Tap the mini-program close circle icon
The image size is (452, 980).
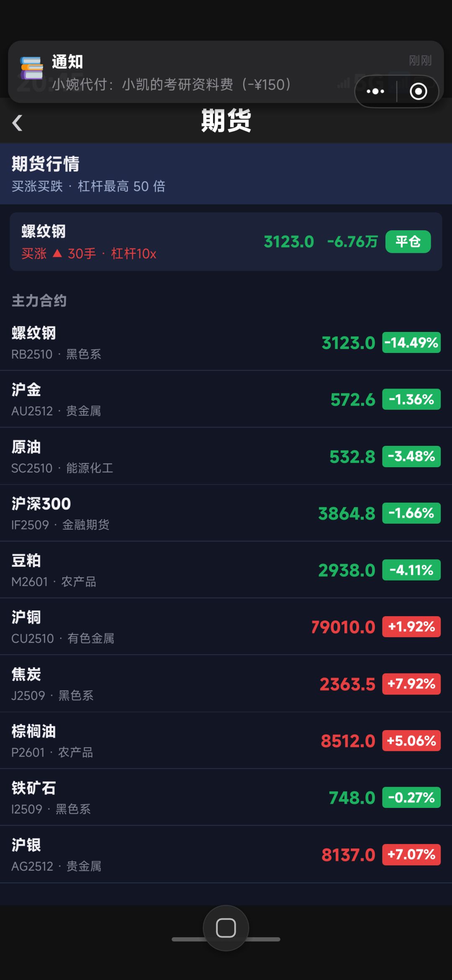tap(418, 91)
